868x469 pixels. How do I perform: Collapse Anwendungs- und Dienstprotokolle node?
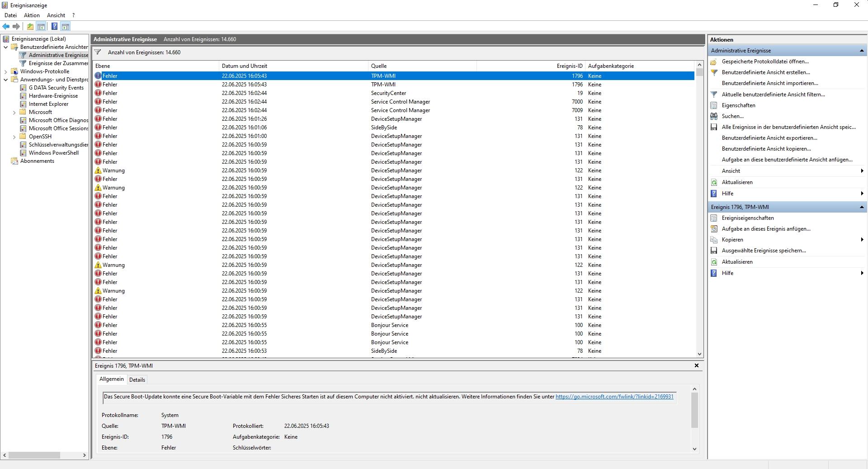(x=5, y=80)
